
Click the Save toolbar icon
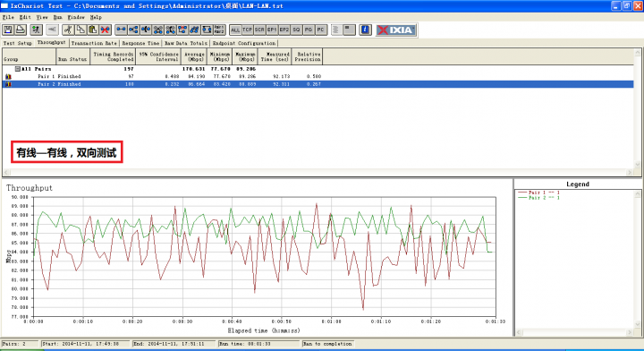(x=8, y=30)
